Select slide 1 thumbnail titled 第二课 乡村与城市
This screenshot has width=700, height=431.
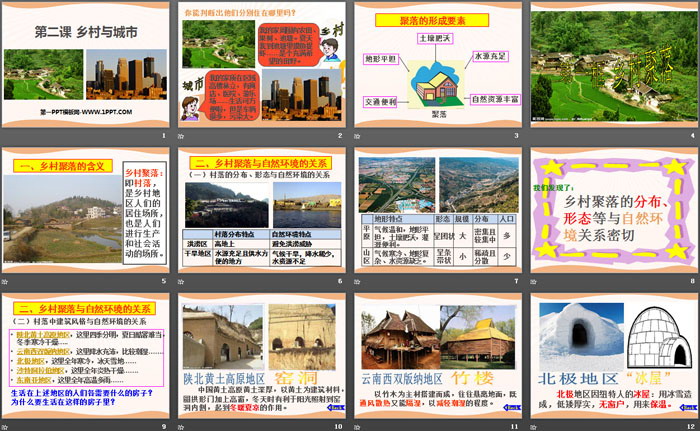tap(86, 65)
